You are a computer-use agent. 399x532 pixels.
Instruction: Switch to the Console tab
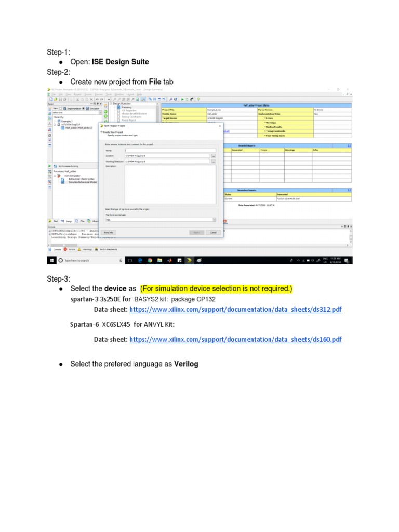(55, 249)
